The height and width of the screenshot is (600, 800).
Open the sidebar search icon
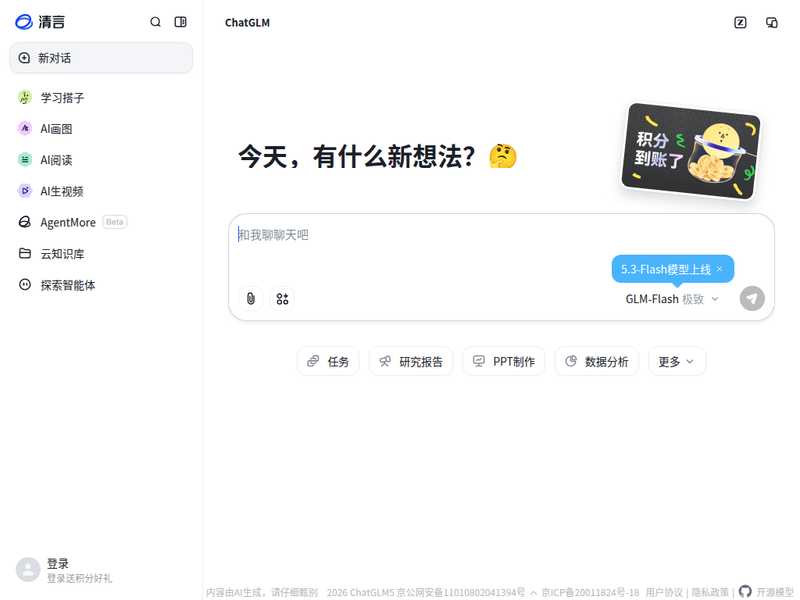[156, 22]
